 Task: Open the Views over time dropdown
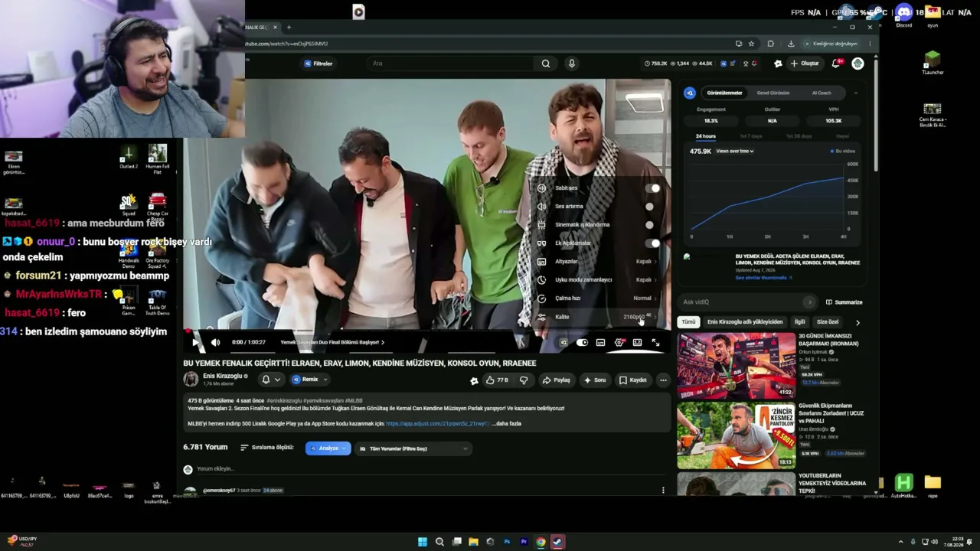pyautogui.click(x=735, y=152)
